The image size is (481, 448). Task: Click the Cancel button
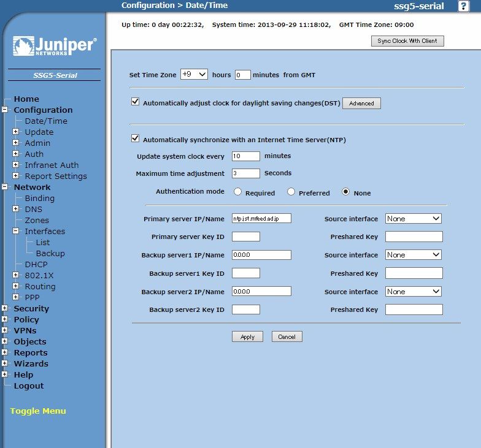click(287, 337)
